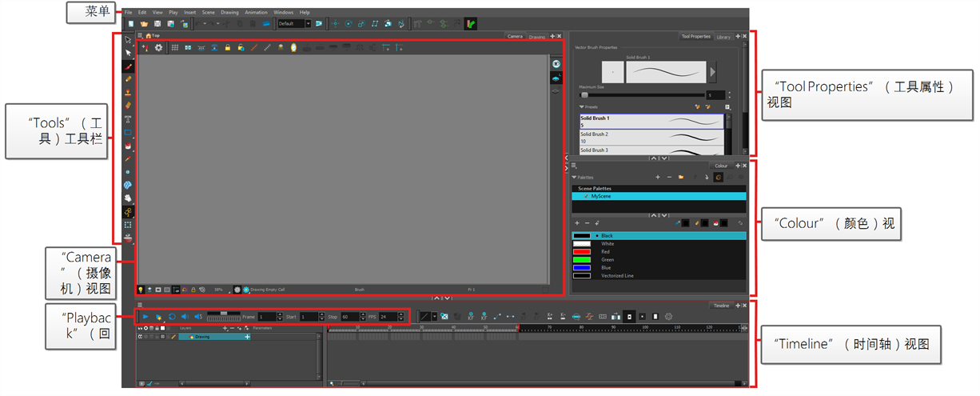The height and width of the screenshot is (396, 980).
Task: Collapse the Presets section
Action: [582, 106]
